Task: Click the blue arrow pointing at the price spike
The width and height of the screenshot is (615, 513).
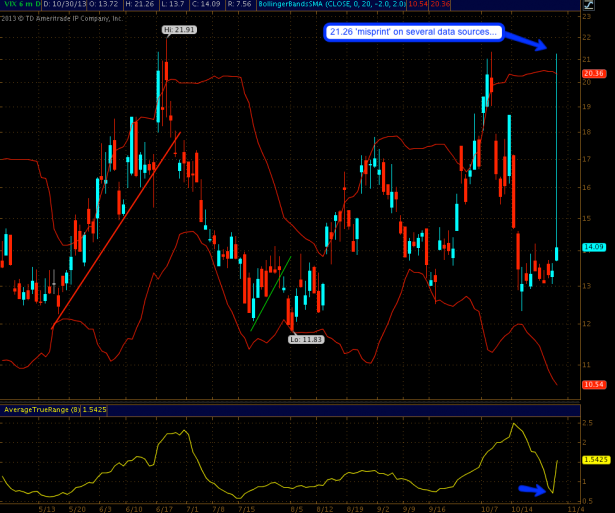Action: pyautogui.click(x=527, y=39)
